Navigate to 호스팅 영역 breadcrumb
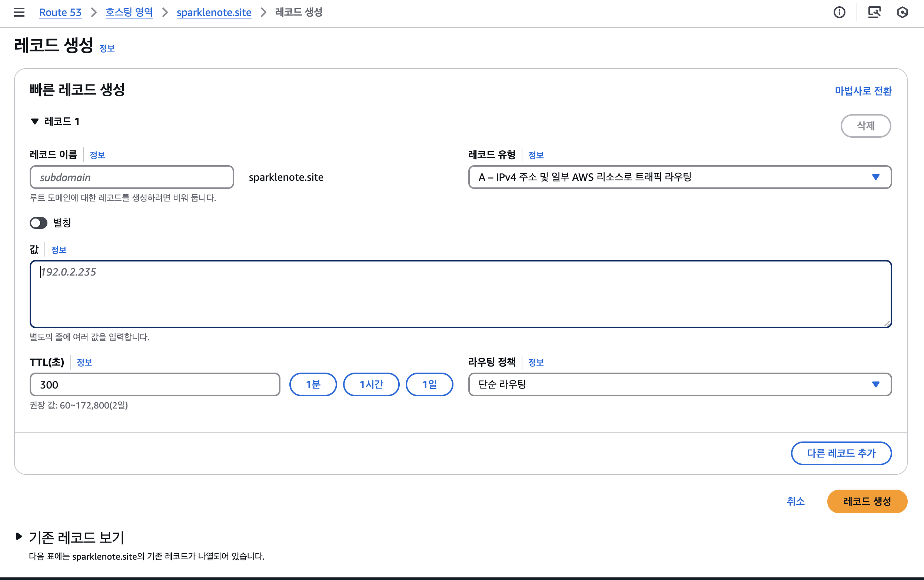 point(129,12)
